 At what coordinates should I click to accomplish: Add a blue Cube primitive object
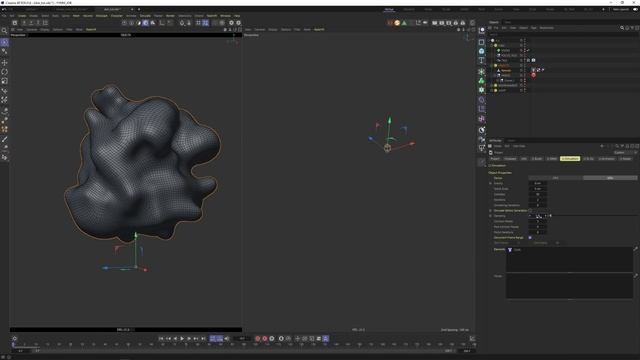tap(482, 51)
